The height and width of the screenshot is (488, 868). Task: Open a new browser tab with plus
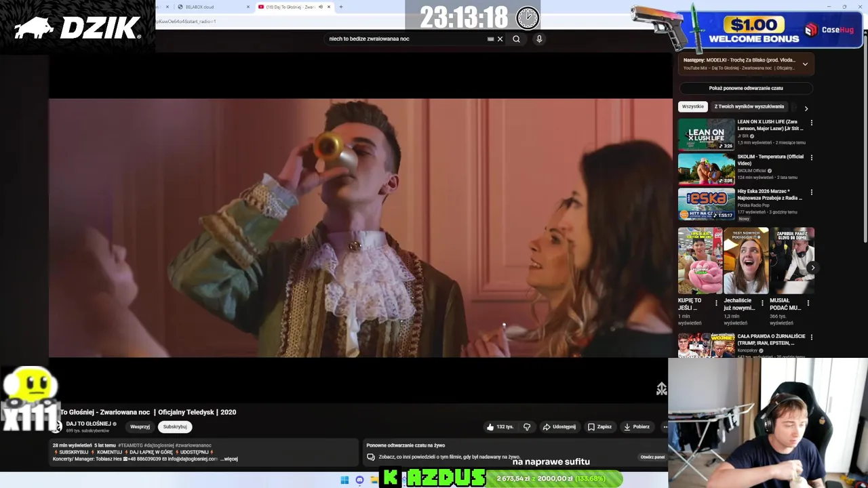(x=341, y=7)
